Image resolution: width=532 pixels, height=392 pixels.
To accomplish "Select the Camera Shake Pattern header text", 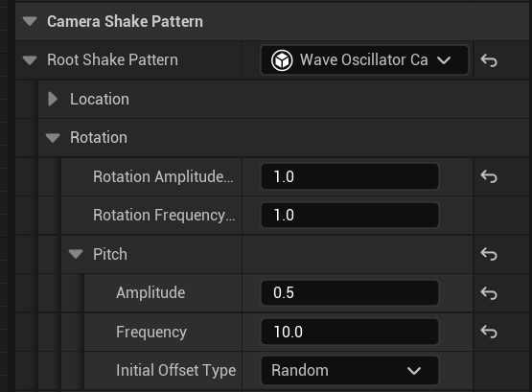I will click(125, 21).
